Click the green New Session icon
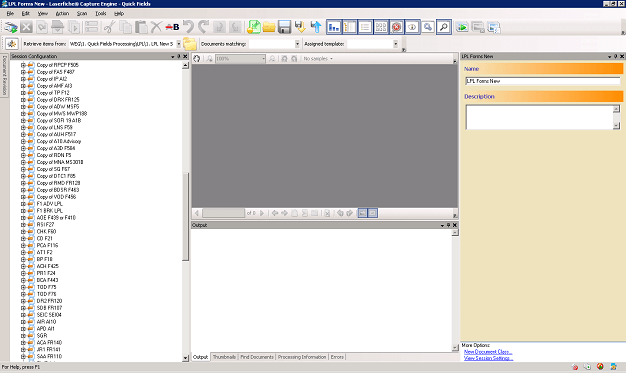Screen dimensions: 626x373 coord(254,27)
